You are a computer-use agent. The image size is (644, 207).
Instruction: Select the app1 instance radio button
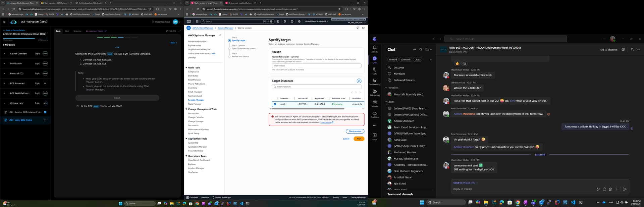click(275, 104)
